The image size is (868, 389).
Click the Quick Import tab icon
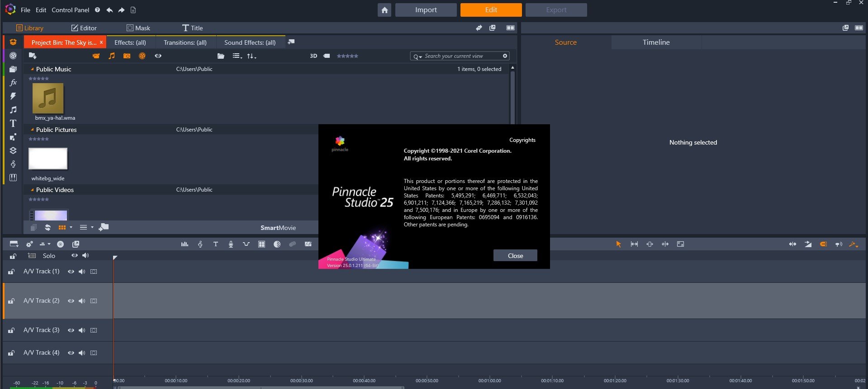tap(291, 42)
